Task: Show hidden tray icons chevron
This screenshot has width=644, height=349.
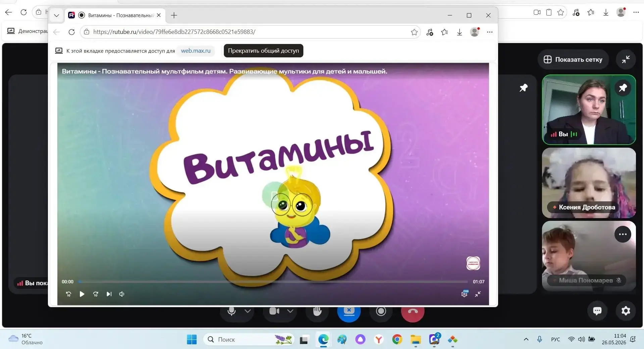Action: coord(526,339)
